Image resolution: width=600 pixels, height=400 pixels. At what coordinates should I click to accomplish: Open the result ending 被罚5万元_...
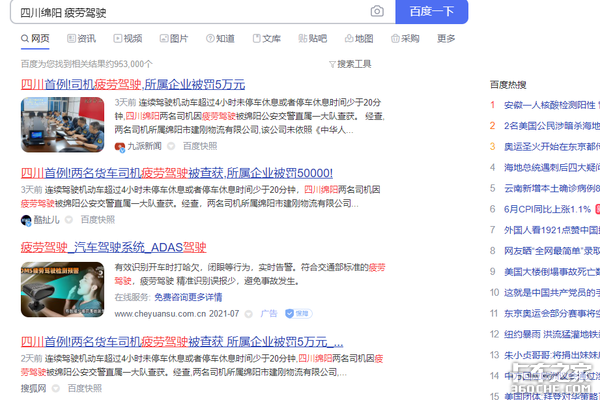tap(182, 342)
